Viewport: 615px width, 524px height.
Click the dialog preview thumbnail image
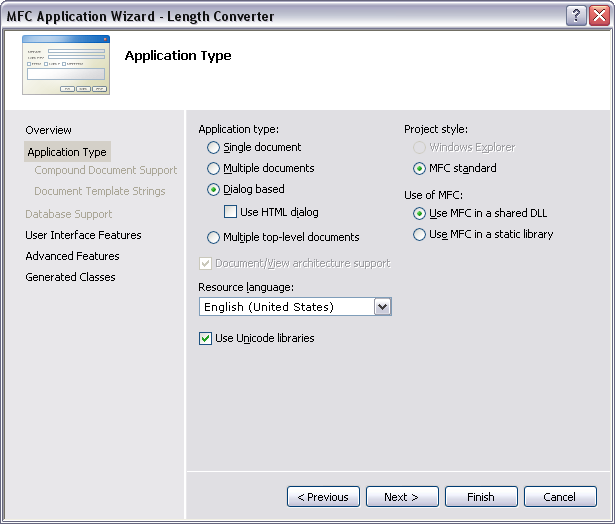pos(66,65)
